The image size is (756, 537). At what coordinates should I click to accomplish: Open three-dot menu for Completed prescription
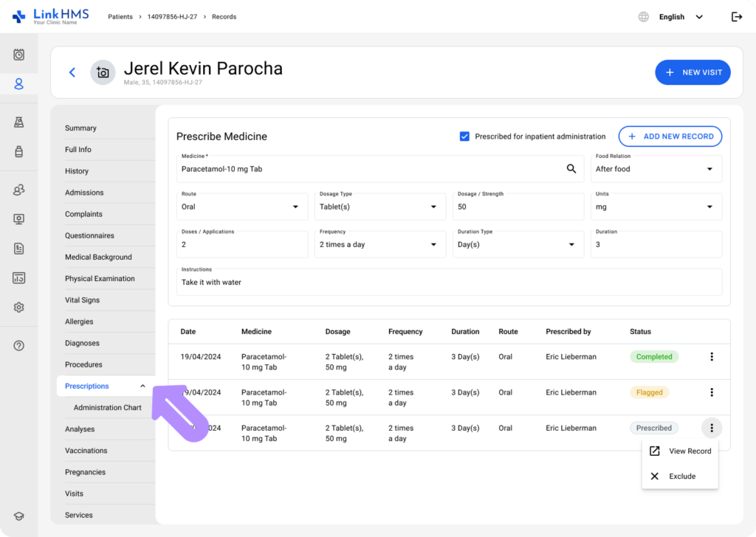[711, 357]
